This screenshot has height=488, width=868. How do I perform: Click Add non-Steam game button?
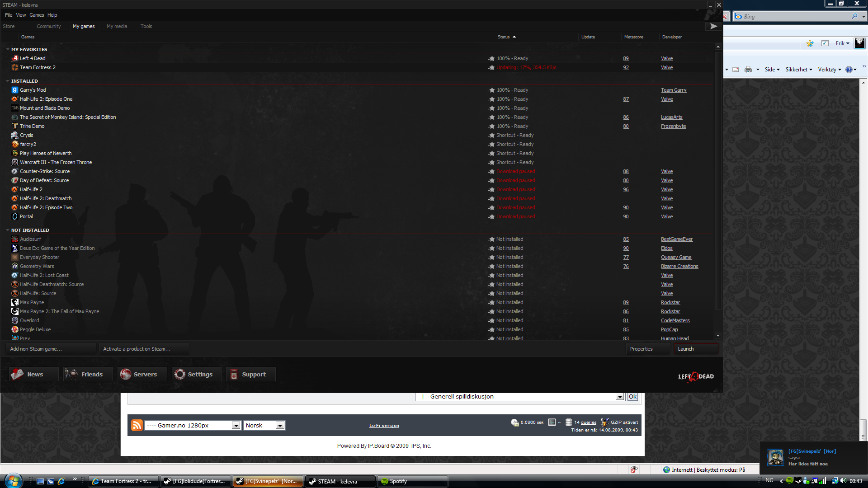coord(51,349)
